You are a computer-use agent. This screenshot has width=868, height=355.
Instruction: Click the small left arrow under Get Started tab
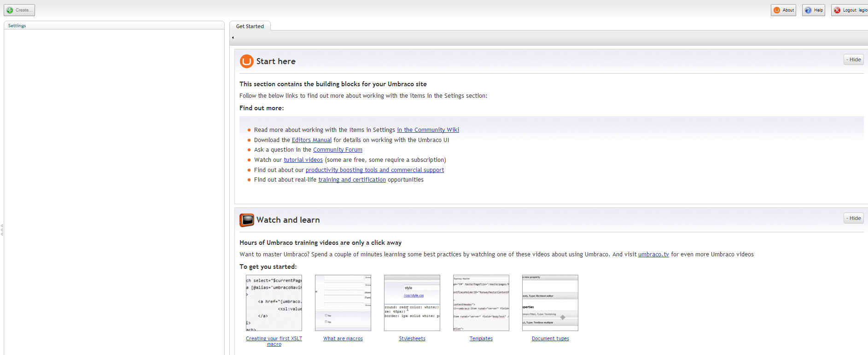click(x=233, y=38)
